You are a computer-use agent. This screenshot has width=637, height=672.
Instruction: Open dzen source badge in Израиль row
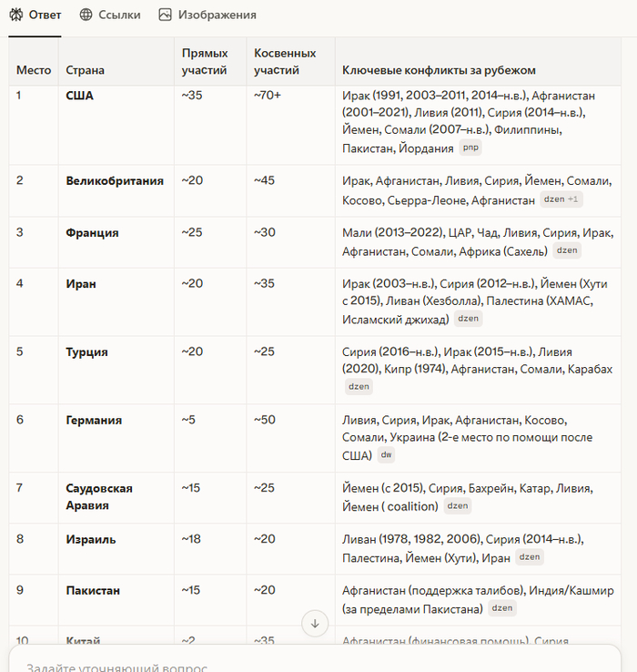coord(530,556)
